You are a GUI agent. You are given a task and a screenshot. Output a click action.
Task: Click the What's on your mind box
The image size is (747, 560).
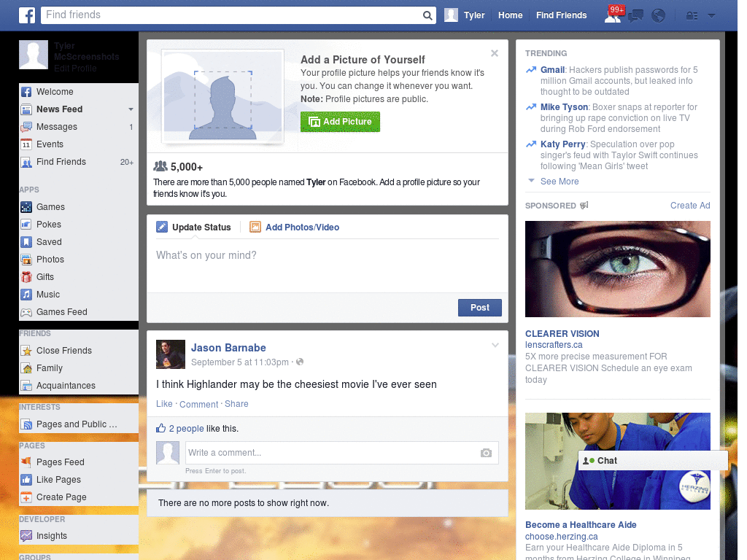point(328,267)
